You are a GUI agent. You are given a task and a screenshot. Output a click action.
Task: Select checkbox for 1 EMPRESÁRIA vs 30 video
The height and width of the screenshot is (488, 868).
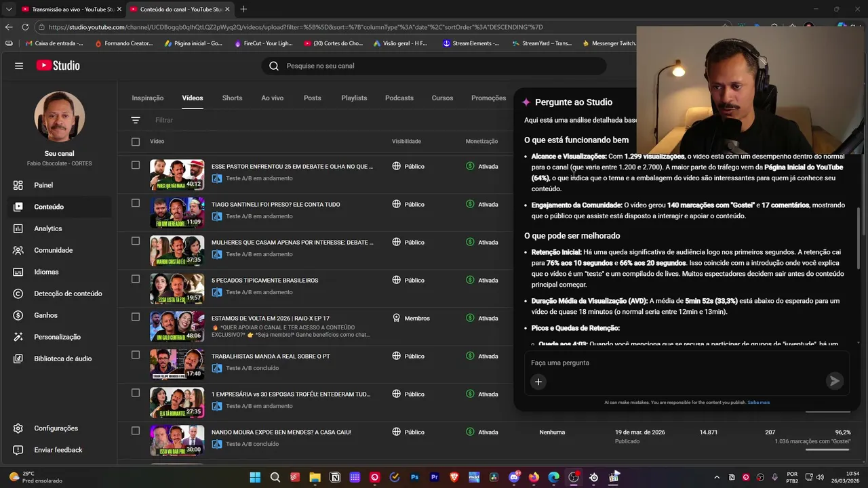point(136,392)
